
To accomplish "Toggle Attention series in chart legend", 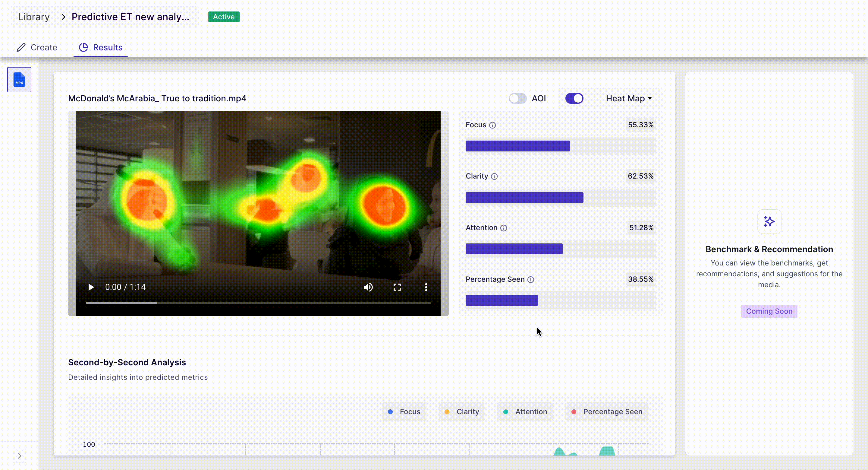I will pos(525,412).
